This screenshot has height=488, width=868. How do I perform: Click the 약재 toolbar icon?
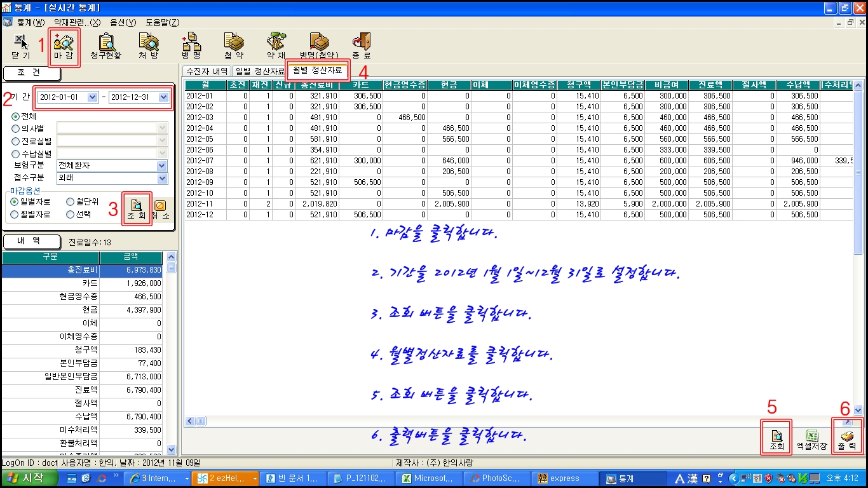tap(276, 46)
